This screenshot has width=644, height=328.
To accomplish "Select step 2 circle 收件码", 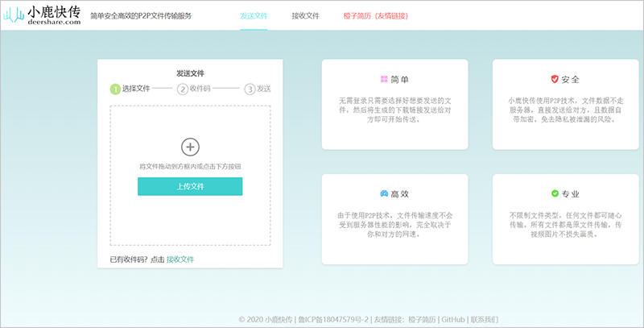I will [183, 89].
